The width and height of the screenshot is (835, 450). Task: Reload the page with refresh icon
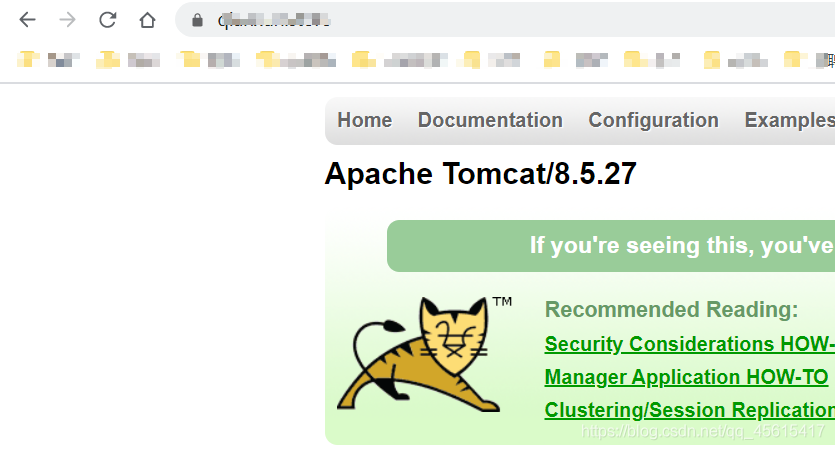(108, 20)
